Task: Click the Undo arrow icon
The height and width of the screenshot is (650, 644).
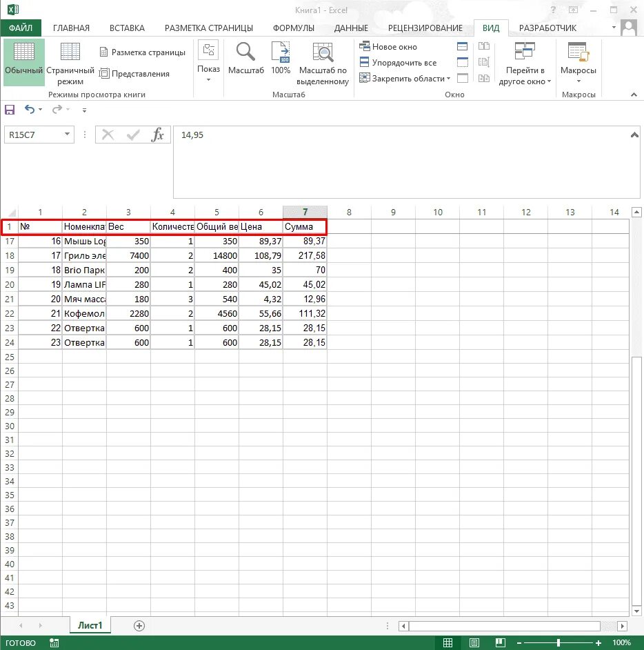Action: click(30, 110)
